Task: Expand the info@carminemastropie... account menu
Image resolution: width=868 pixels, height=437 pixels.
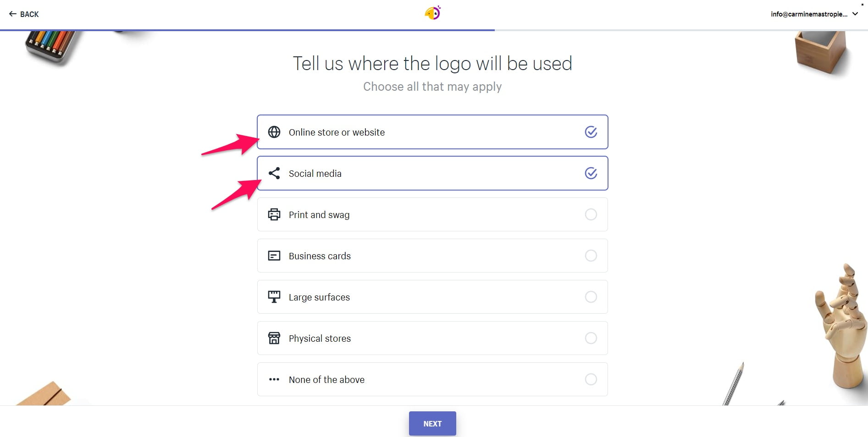Action: [809, 14]
